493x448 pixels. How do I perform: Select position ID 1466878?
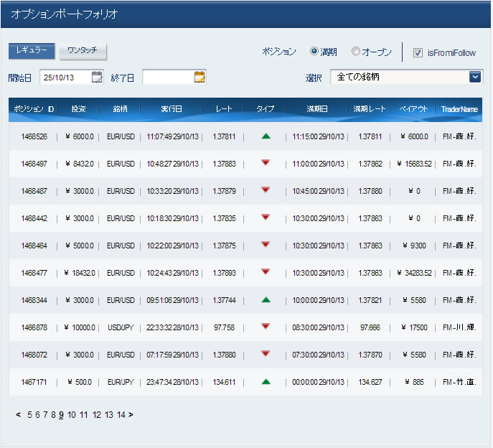pos(34,327)
